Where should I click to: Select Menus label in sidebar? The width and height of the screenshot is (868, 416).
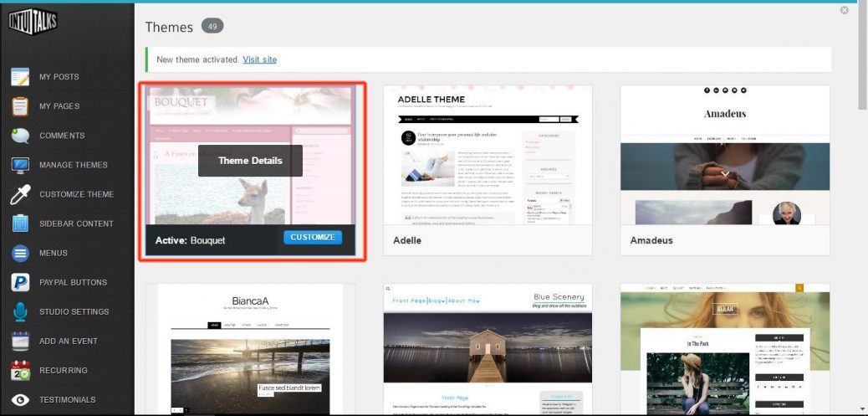pos(54,253)
